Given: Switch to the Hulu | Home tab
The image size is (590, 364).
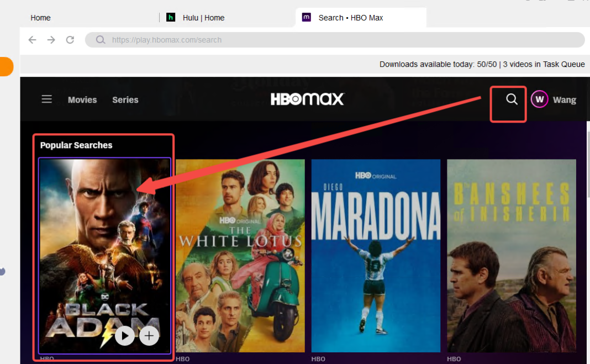Looking at the screenshot, I should click(203, 18).
